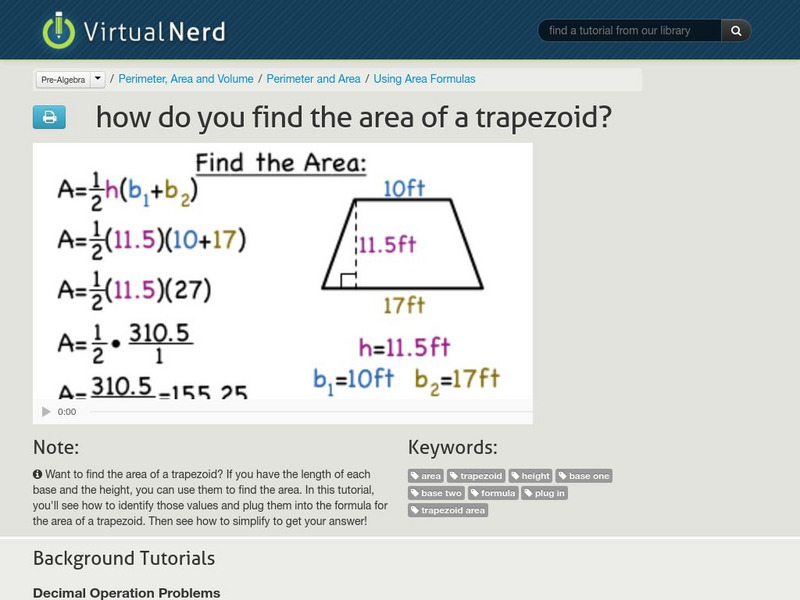Select the 'Perimeter and Area' breadcrumb item

coord(310,76)
